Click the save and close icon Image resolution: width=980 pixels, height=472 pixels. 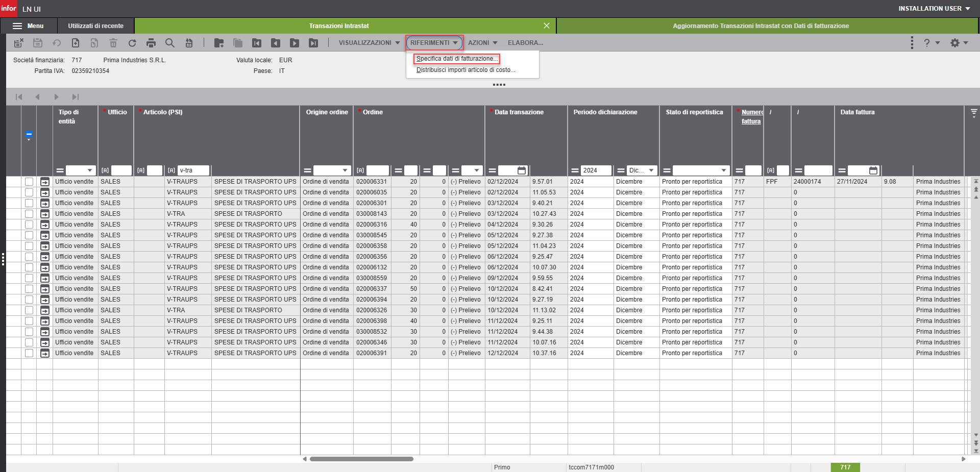19,43
